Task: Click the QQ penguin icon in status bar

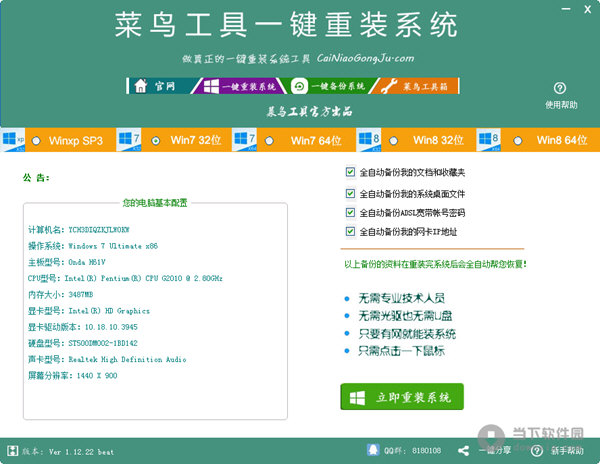Action: [373, 450]
